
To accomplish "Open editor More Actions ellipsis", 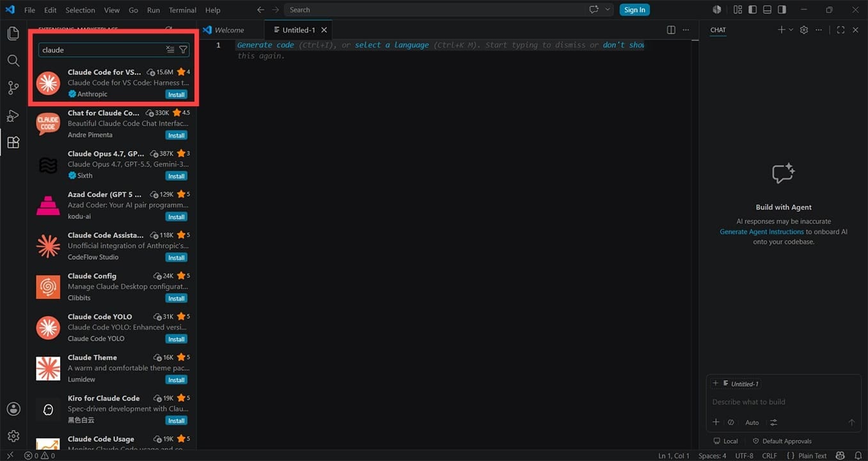I will pos(686,30).
